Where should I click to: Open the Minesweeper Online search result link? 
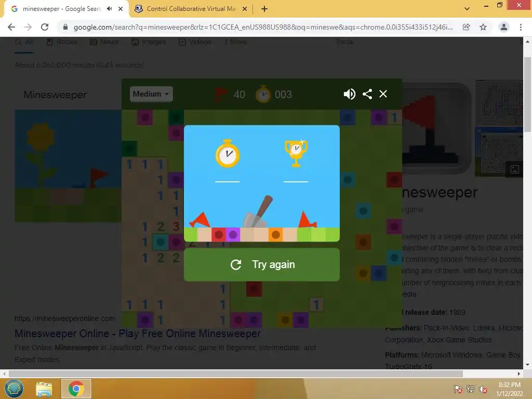137,334
